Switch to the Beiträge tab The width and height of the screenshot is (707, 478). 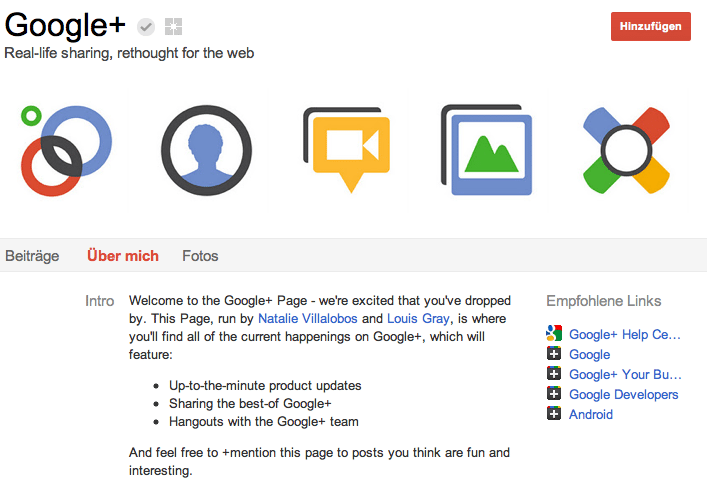(x=32, y=256)
